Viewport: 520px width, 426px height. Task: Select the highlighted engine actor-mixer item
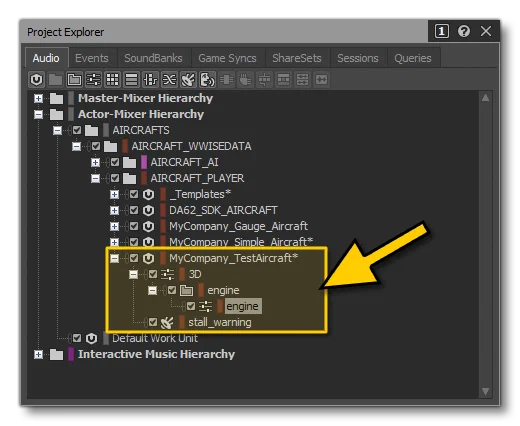tap(243, 306)
